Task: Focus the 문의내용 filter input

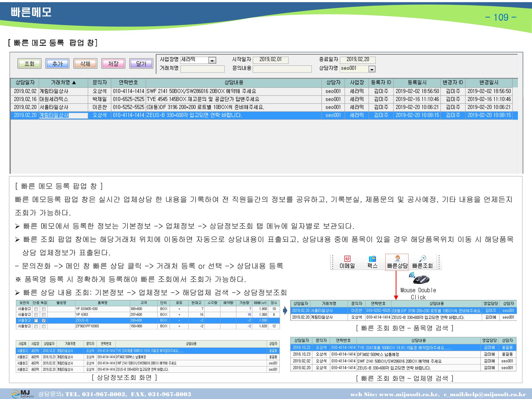Action: [282, 69]
